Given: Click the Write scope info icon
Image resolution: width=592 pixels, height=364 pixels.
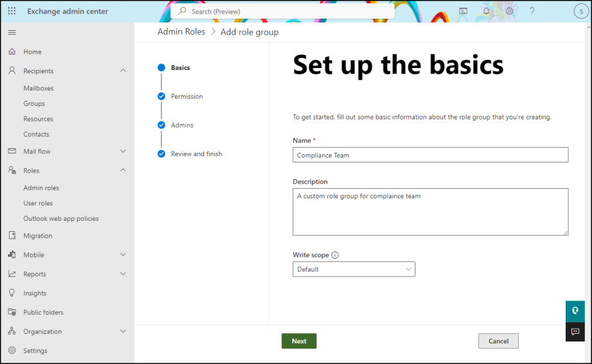Looking at the screenshot, I should (x=335, y=255).
